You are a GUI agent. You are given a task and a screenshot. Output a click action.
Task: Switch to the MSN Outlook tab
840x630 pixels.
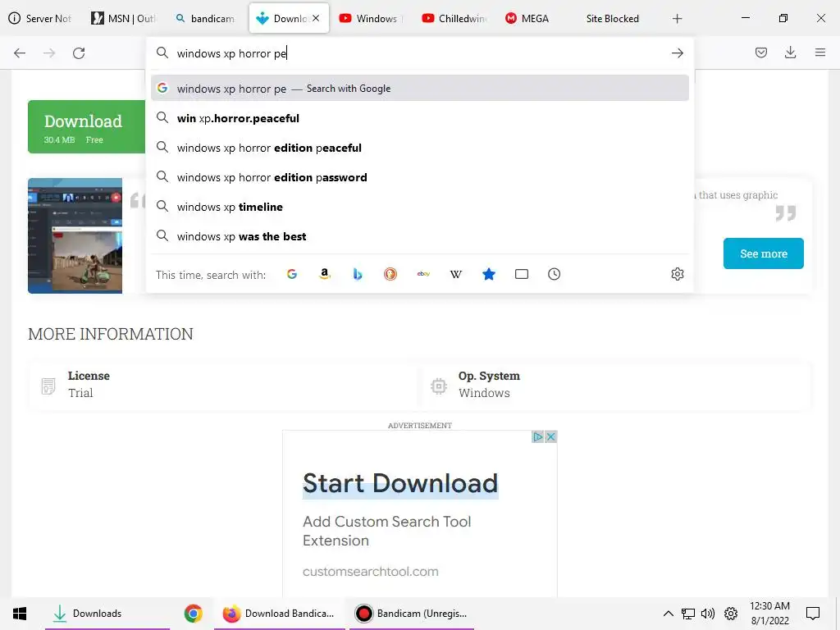tap(124, 19)
